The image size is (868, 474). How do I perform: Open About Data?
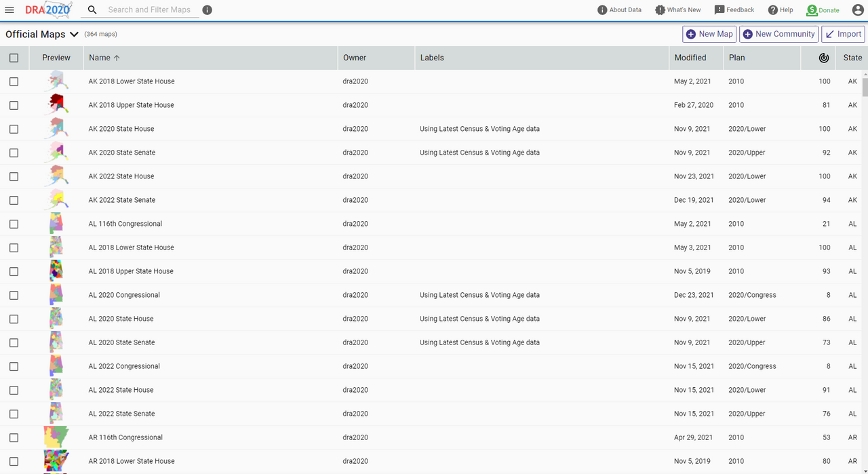click(619, 10)
